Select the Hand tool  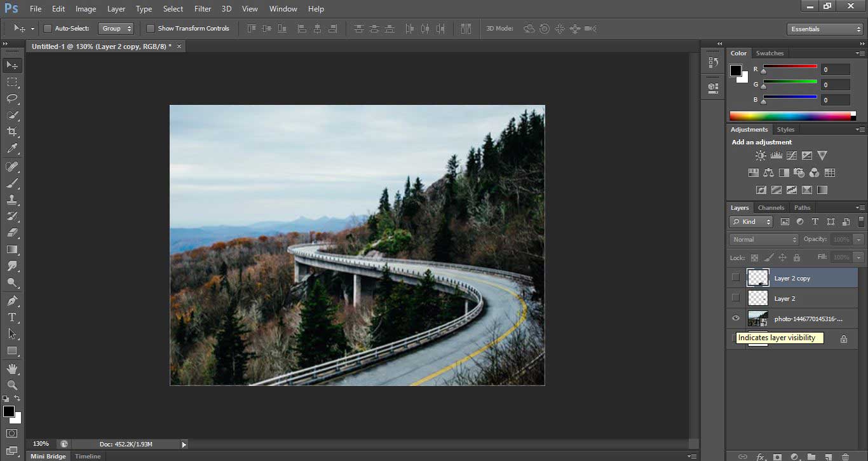pos(12,368)
